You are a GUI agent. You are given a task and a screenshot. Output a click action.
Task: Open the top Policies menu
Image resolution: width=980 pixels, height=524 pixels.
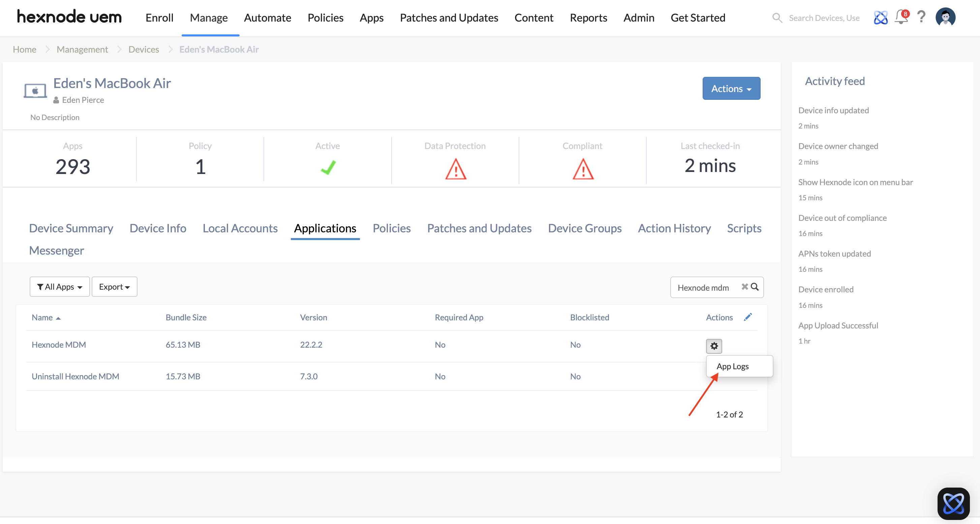pos(325,18)
